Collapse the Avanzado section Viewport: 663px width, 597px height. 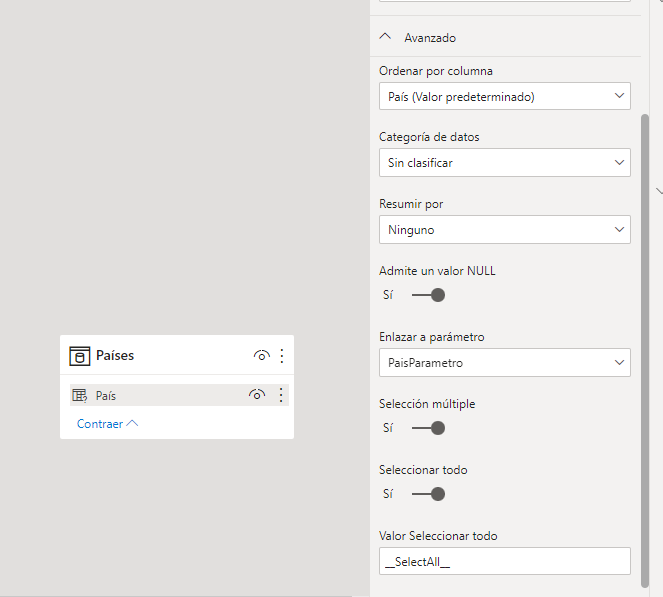tap(385, 38)
